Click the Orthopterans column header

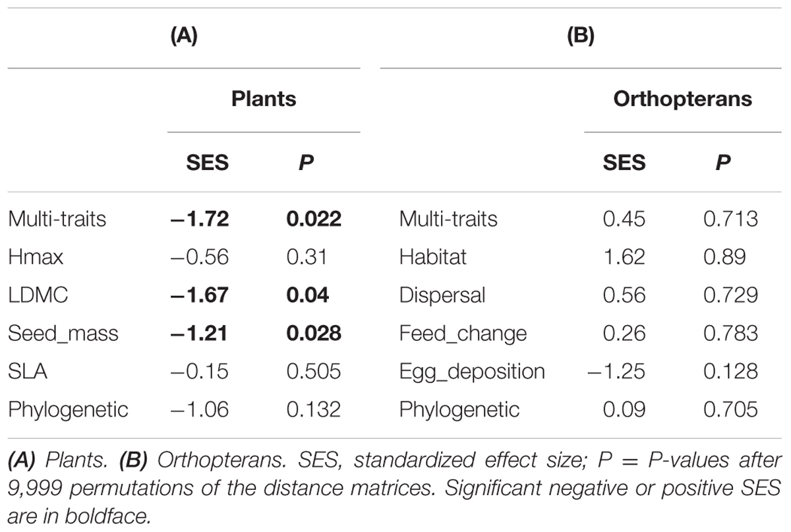(x=683, y=99)
